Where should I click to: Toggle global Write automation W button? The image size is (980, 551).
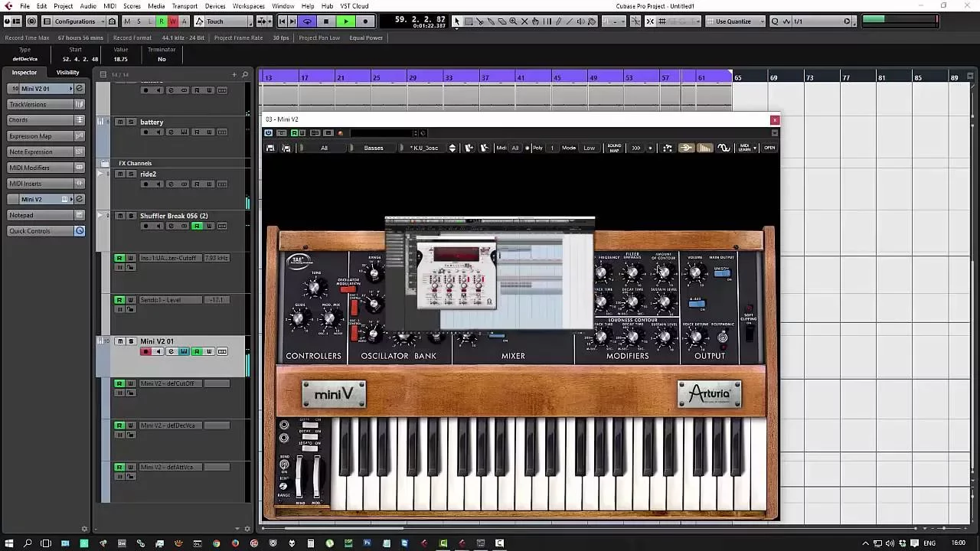pyautogui.click(x=173, y=21)
